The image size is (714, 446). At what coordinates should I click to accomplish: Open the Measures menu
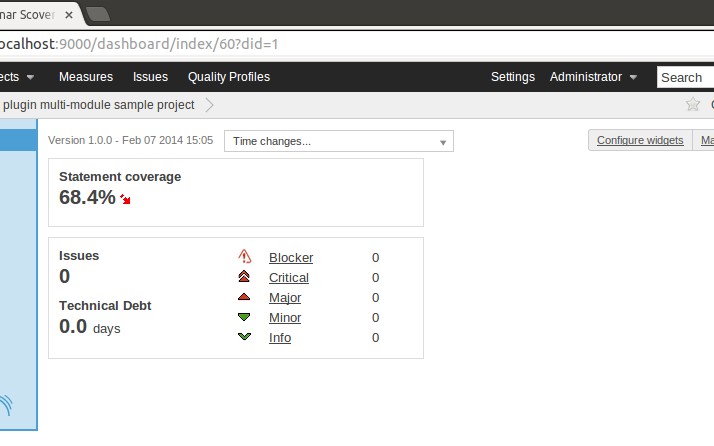[x=86, y=77]
